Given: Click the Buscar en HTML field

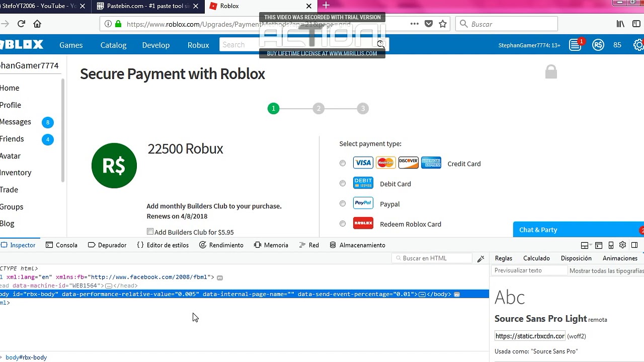Looking at the screenshot, I should [432, 258].
